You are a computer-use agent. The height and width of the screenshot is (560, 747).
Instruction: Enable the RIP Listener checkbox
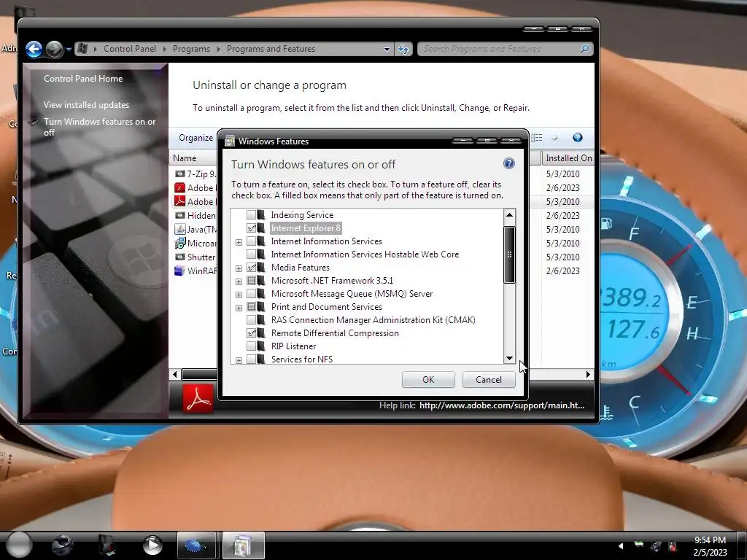251,346
